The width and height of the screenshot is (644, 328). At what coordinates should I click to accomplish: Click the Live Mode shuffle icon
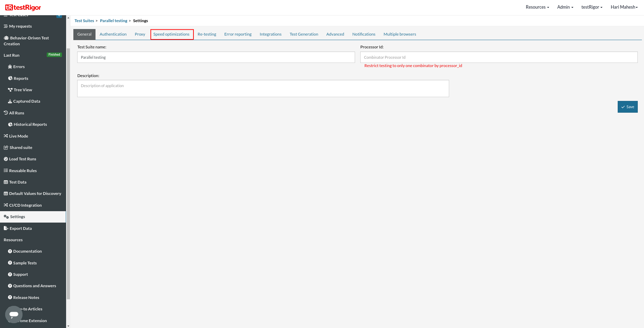click(x=6, y=136)
